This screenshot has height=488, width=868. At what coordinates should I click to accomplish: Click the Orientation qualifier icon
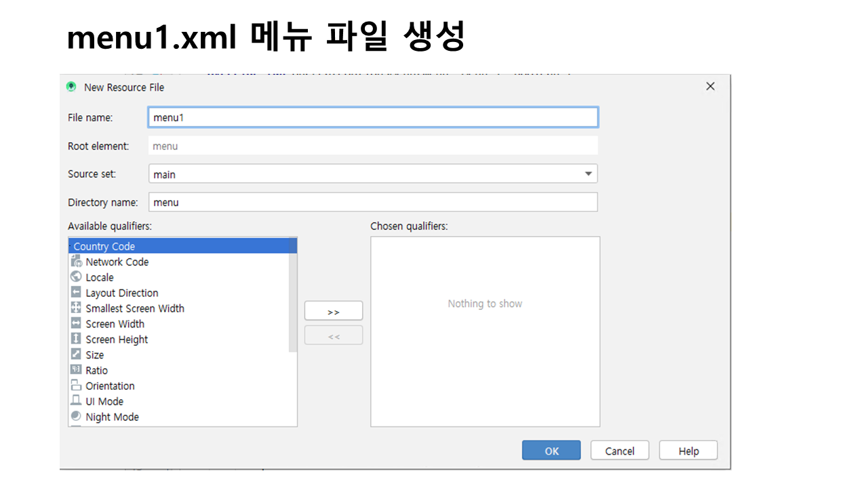(76, 386)
